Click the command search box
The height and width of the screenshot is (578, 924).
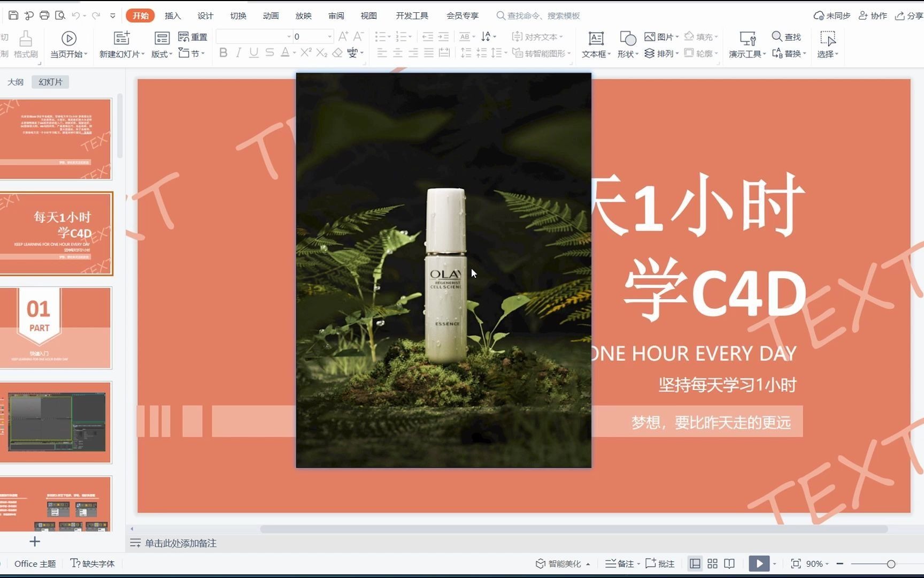(538, 16)
